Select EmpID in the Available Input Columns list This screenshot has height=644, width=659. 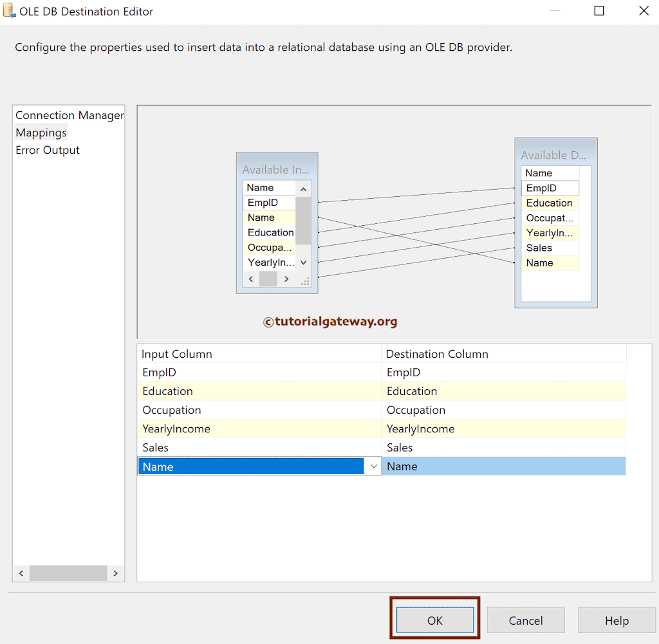coord(264,202)
